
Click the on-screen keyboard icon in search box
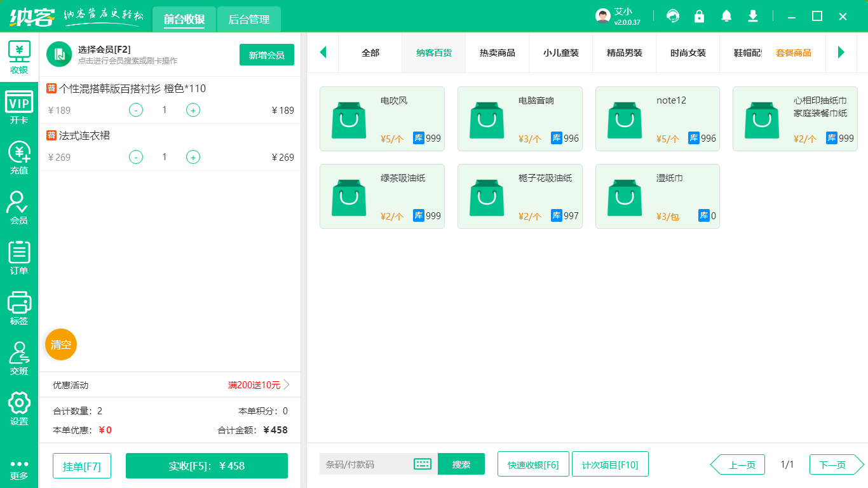click(x=423, y=464)
